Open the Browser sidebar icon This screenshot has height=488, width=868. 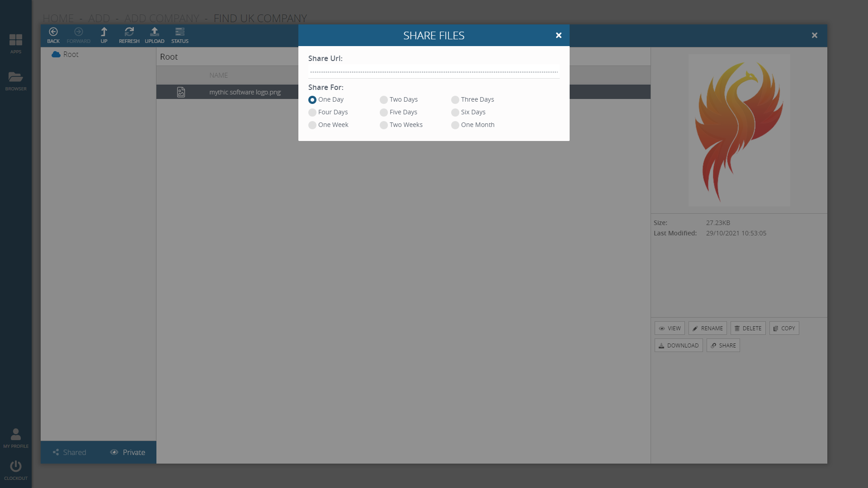16,78
